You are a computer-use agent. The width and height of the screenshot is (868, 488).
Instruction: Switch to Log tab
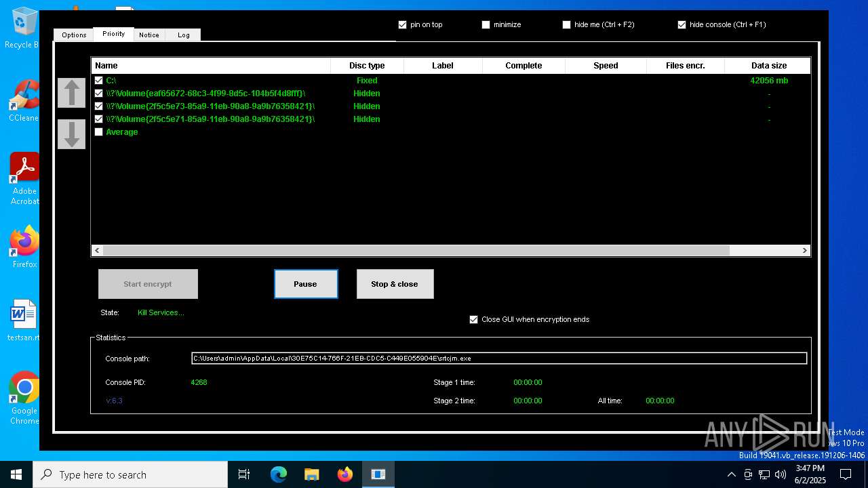[x=184, y=35]
